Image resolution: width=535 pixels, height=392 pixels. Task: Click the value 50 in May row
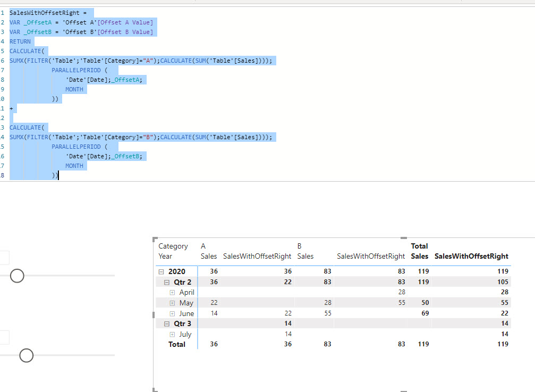[x=425, y=303]
